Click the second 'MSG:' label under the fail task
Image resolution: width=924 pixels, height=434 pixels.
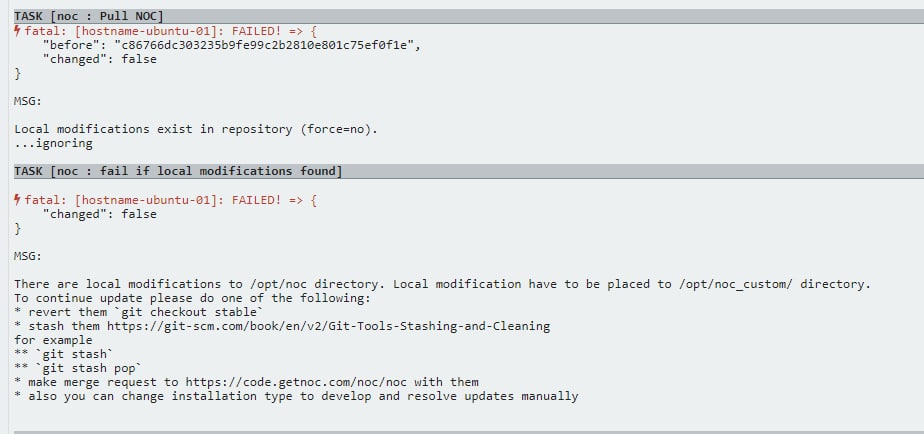click(x=28, y=255)
